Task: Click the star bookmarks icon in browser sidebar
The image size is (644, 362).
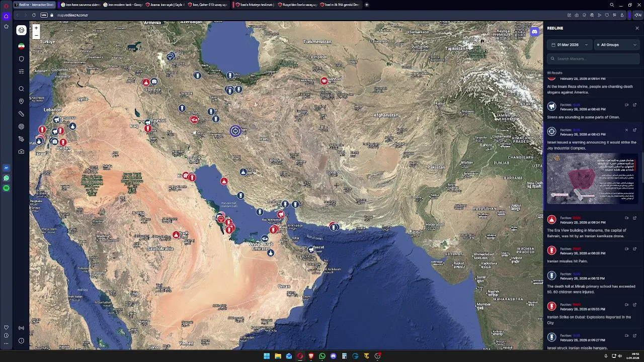Action: click(6, 26)
